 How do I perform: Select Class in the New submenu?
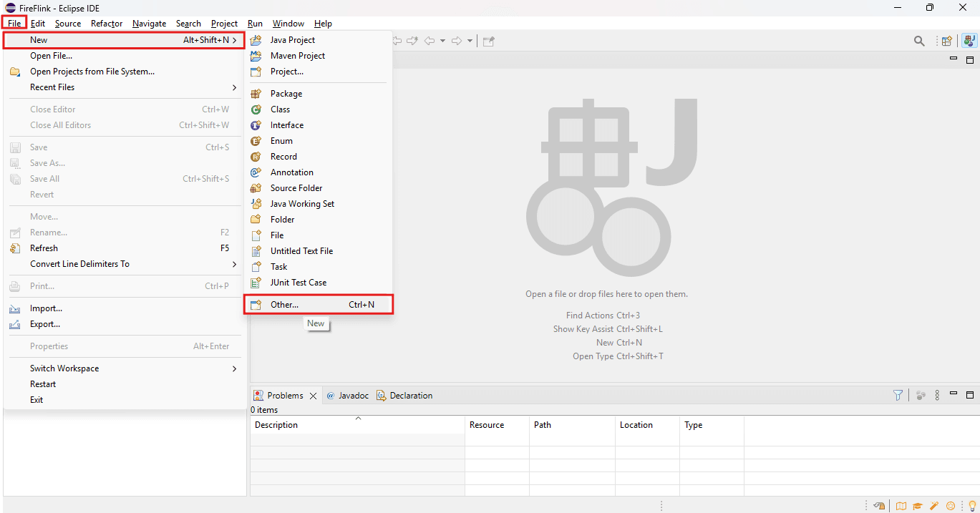319,109
